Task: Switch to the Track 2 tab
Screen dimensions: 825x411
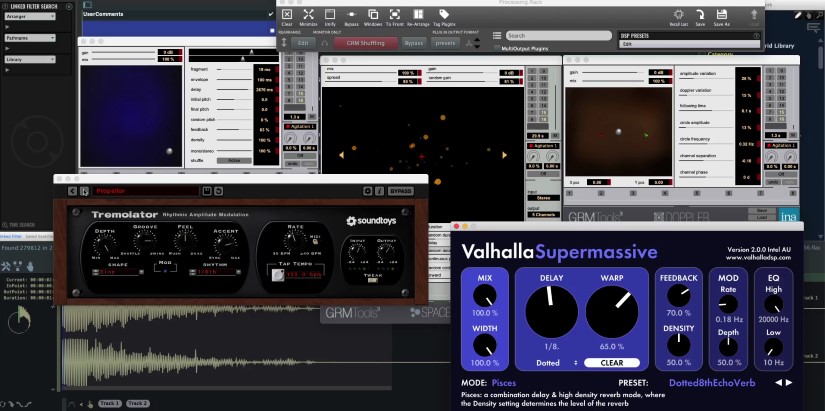Action: pos(138,403)
